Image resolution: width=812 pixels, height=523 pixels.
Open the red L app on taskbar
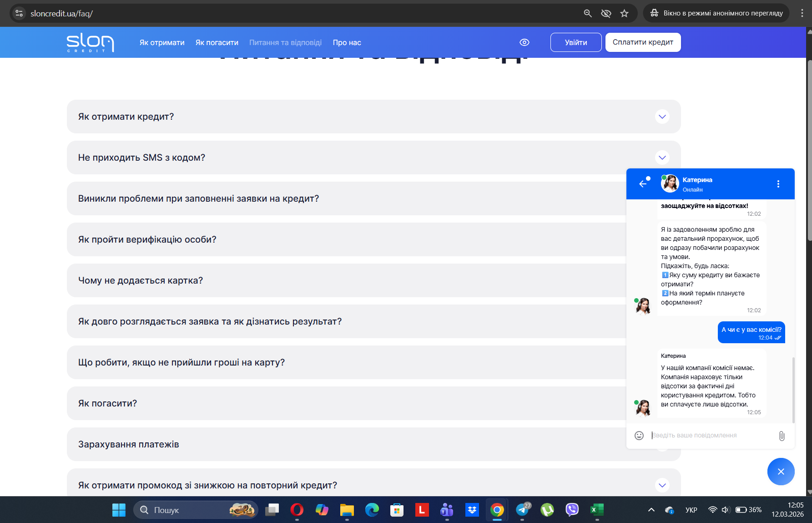(x=422, y=510)
